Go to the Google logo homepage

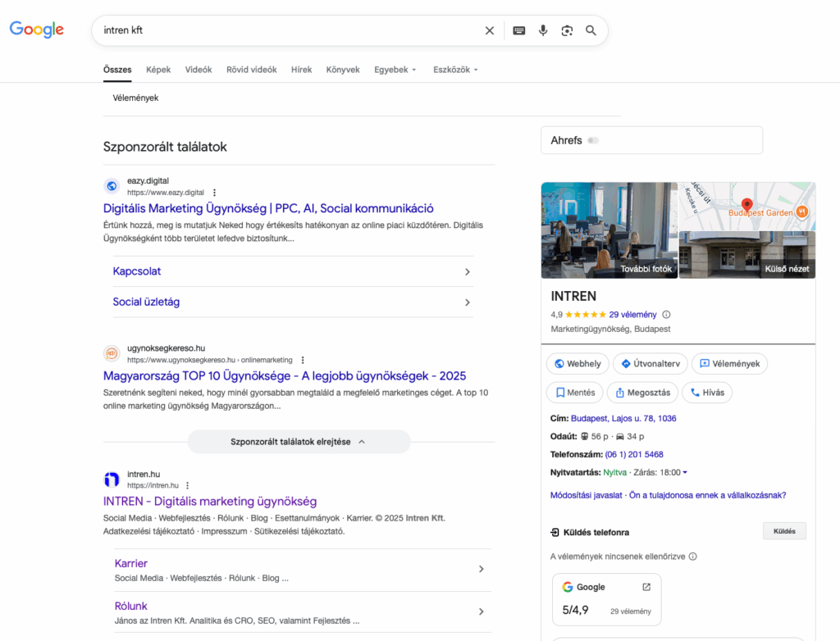pos(36,30)
